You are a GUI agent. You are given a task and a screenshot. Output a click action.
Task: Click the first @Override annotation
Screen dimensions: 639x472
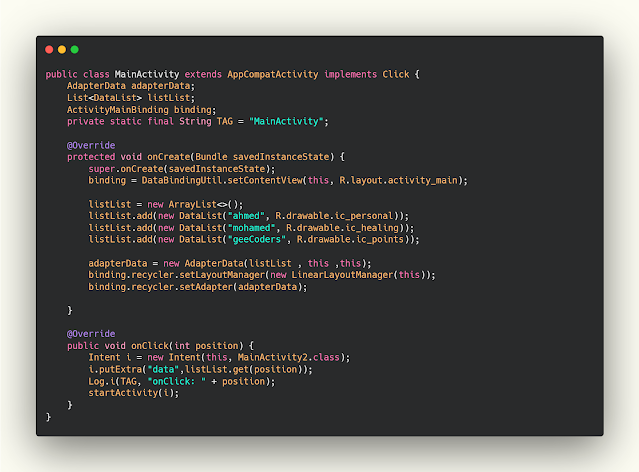91,145
